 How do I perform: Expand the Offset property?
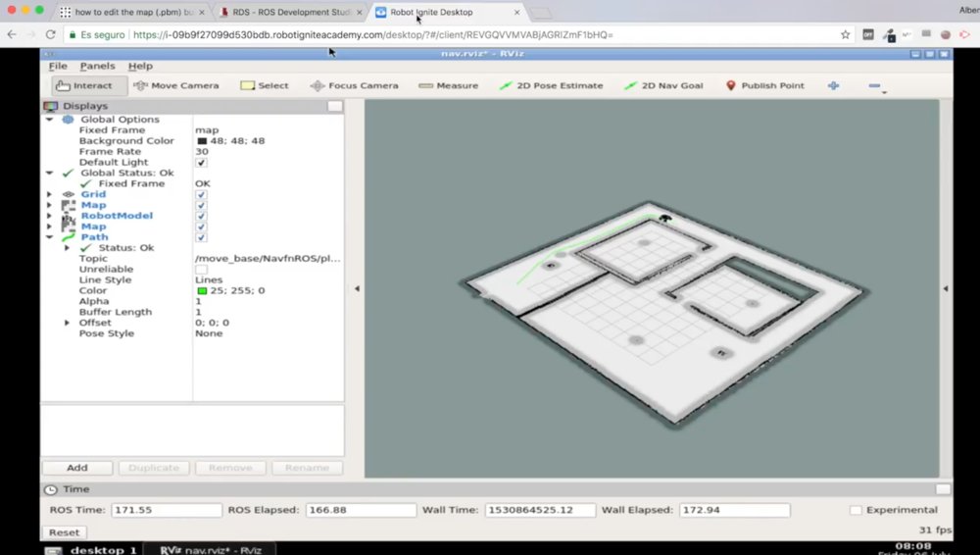click(x=67, y=323)
